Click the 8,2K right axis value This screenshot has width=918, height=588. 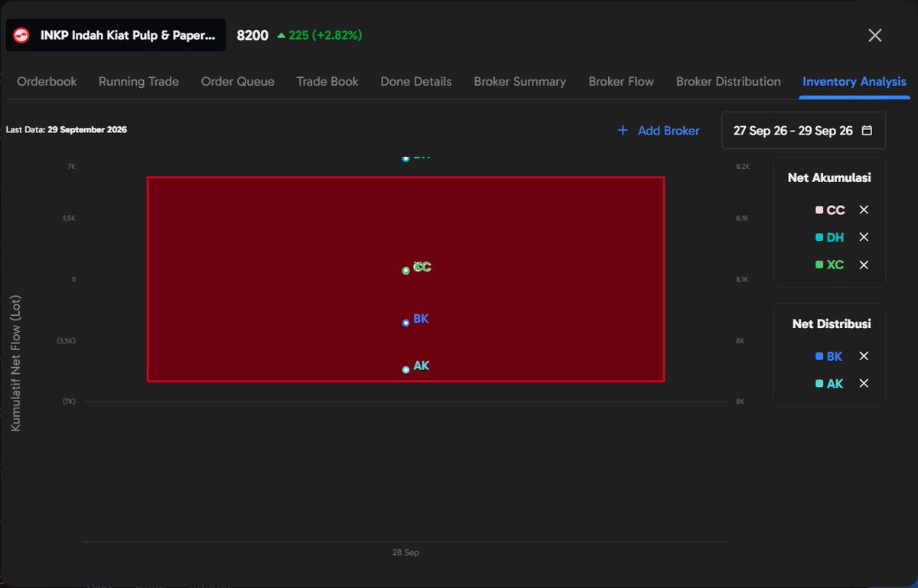click(741, 167)
